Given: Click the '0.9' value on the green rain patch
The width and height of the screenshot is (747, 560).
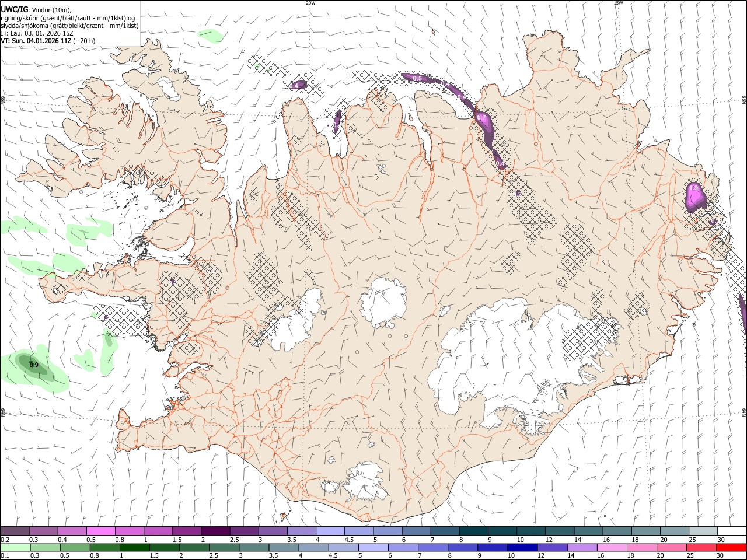Looking at the screenshot, I should tap(34, 365).
